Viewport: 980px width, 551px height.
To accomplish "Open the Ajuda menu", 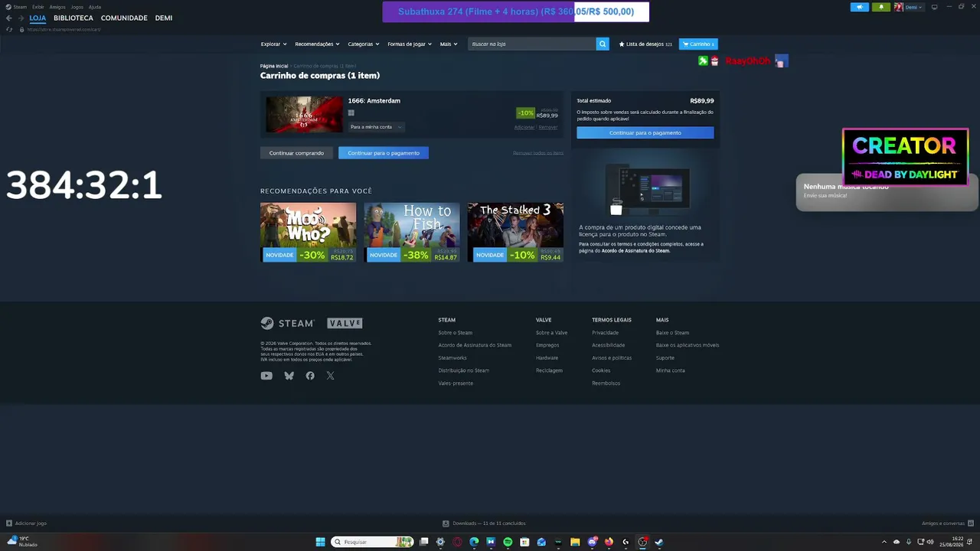I will [x=95, y=7].
